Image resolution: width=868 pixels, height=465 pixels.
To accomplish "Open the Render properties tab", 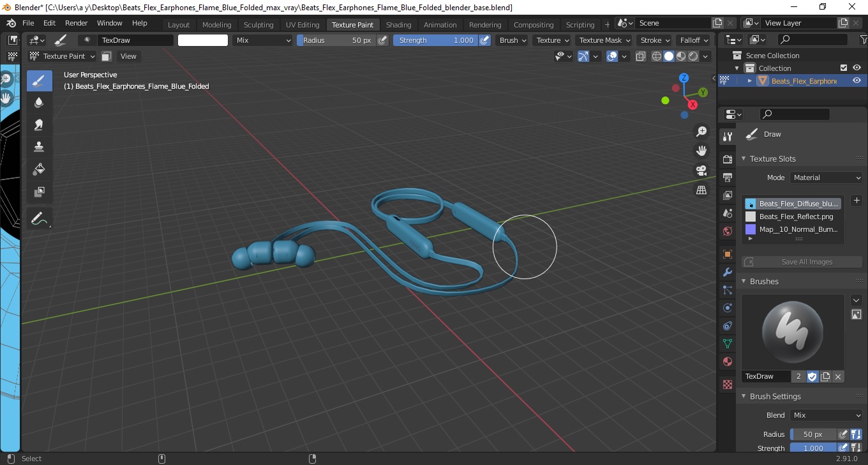I will coord(727,159).
